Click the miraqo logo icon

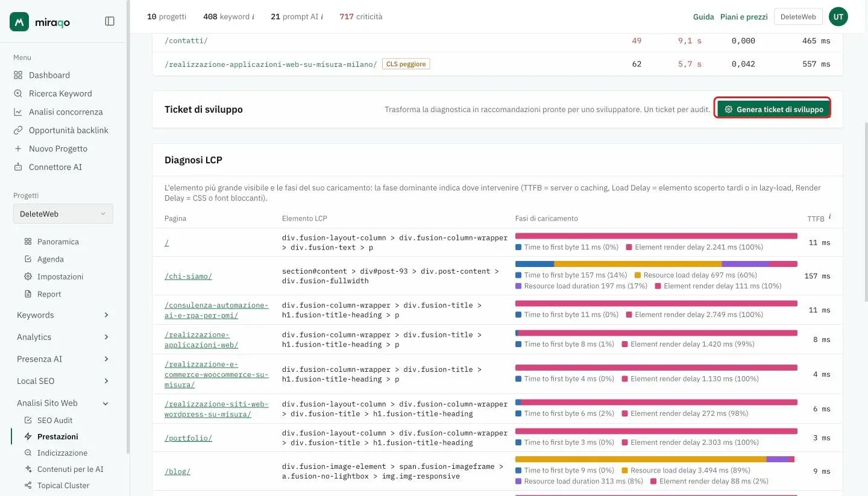[19, 22]
